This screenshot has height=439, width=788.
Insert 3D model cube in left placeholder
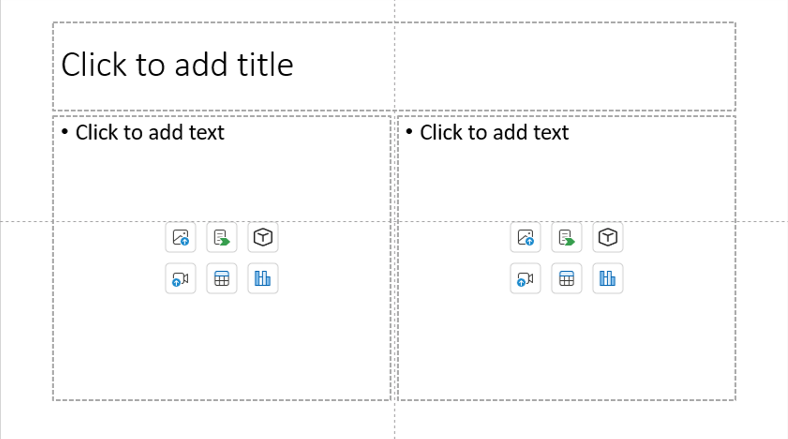(x=263, y=237)
